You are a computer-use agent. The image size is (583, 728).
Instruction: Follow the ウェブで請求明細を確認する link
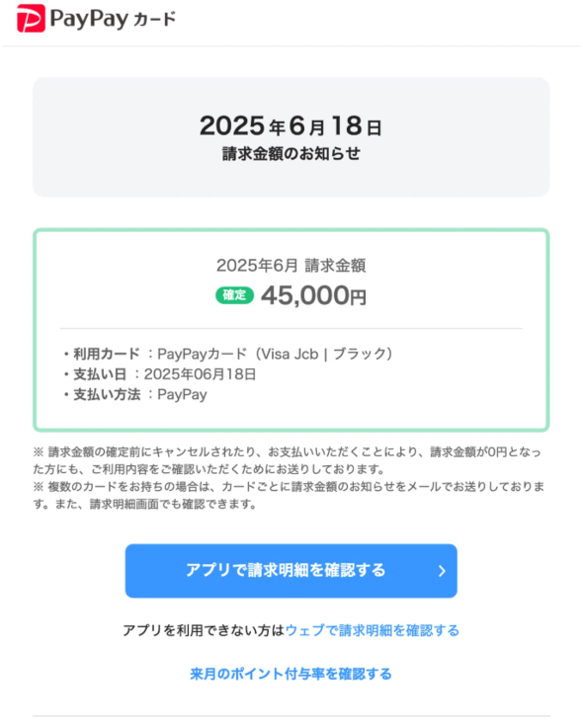(373, 630)
